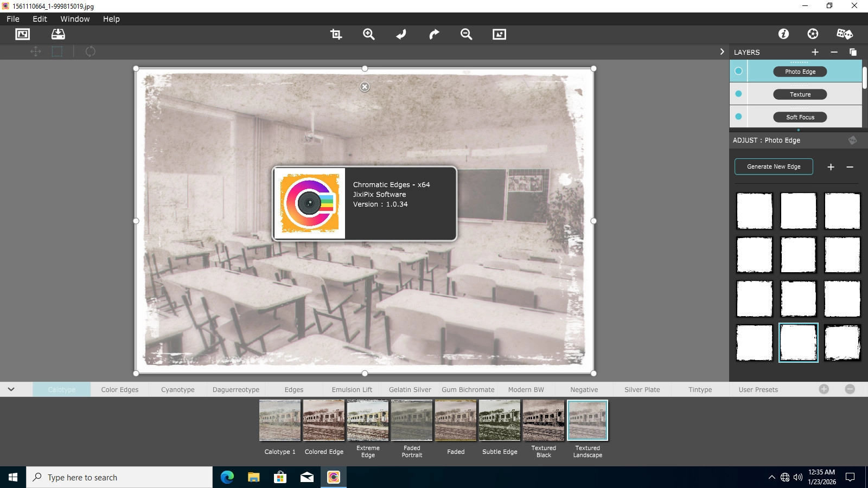
Task: Click the info icon in toolbar
Action: pos(783,34)
